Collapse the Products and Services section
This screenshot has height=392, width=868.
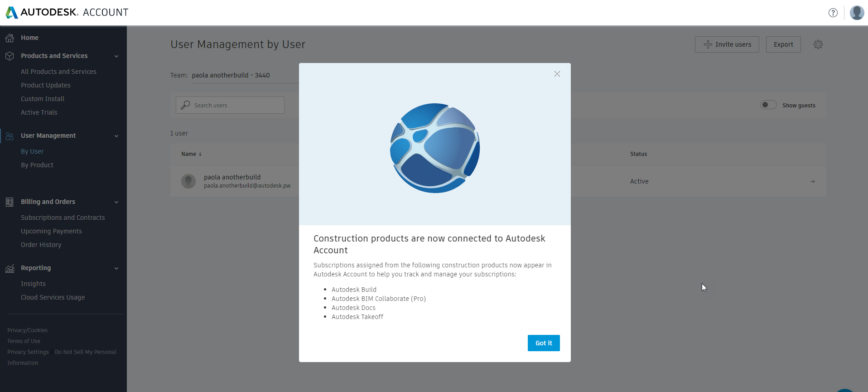tap(116, 56)
